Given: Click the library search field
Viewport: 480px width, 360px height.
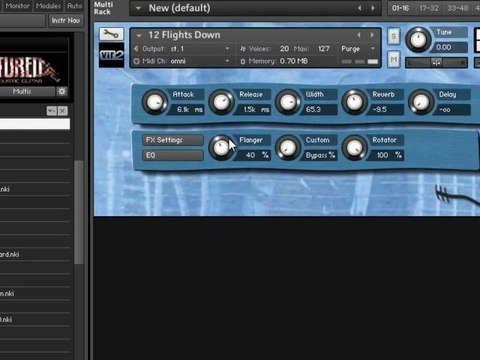Looking at the screenshot, I should [x=35, y=124].
